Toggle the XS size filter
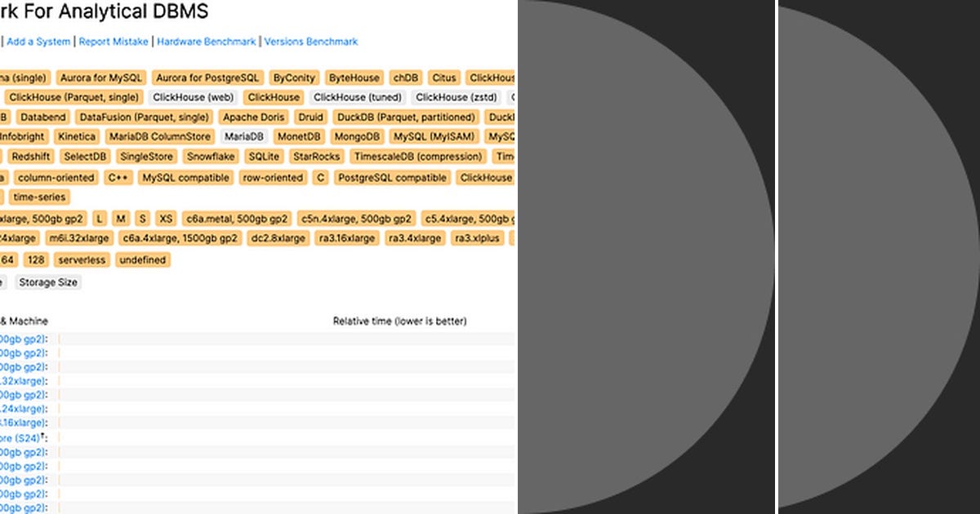Viewport: 980px width, 514px height. (x=166, y=218)
